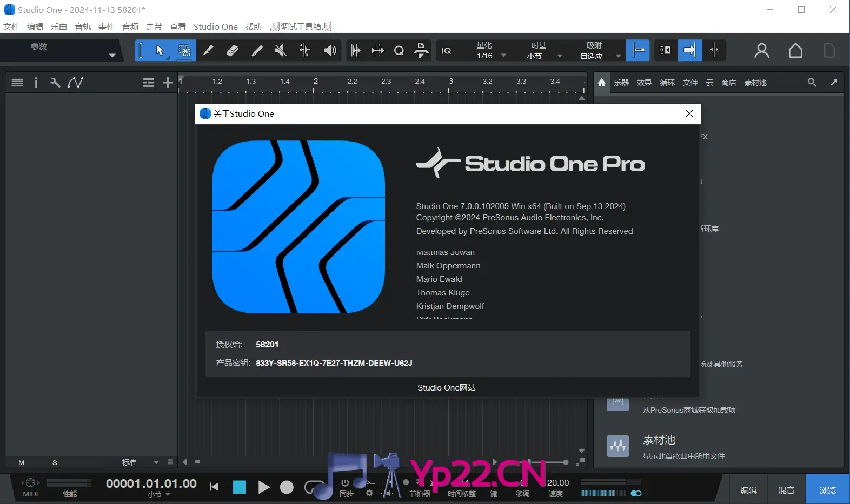This screenshot has height=504, width=850.
Task: Open the 文件 menu
Action: (11, 26)
